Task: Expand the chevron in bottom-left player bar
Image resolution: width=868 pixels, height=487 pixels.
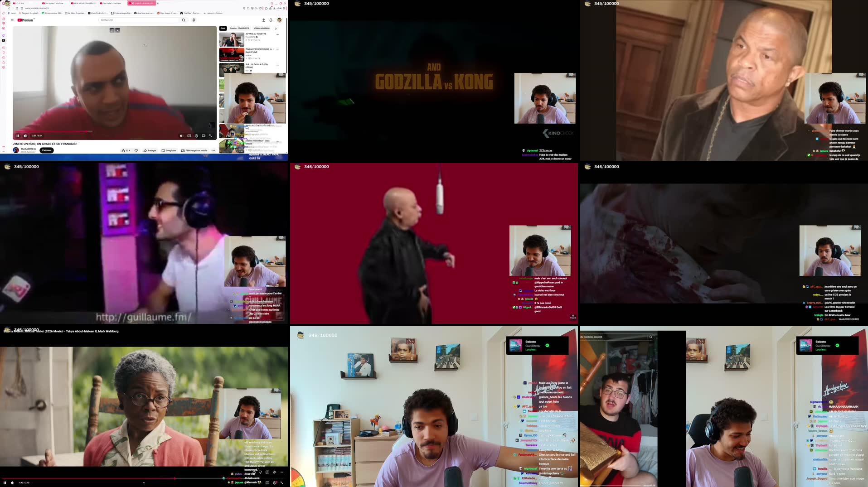Action: [x=144, y=482]
